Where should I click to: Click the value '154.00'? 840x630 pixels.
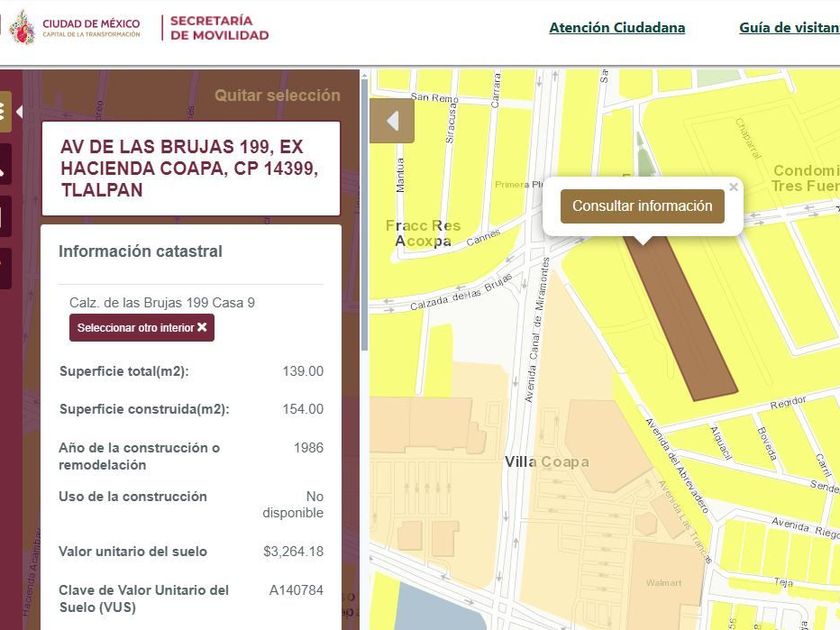pyautogui.click(x=303, y=409)
